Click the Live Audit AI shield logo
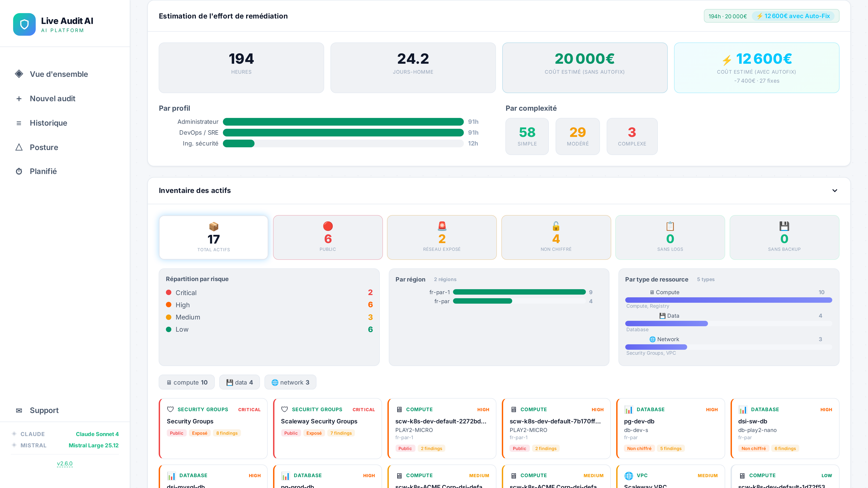Image resolution: width=868 pixels, height=488 pixels. [24, 24]
